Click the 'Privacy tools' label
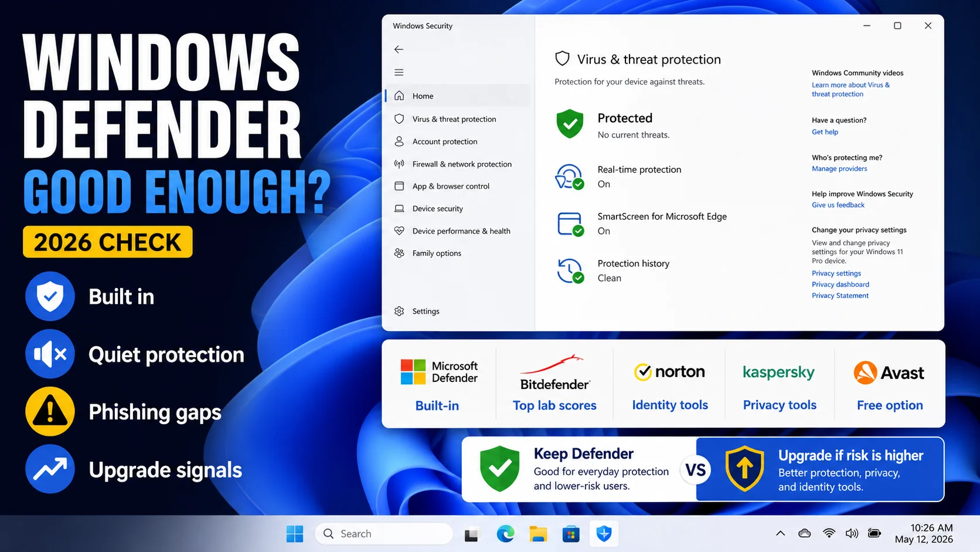 pos(780,405)
